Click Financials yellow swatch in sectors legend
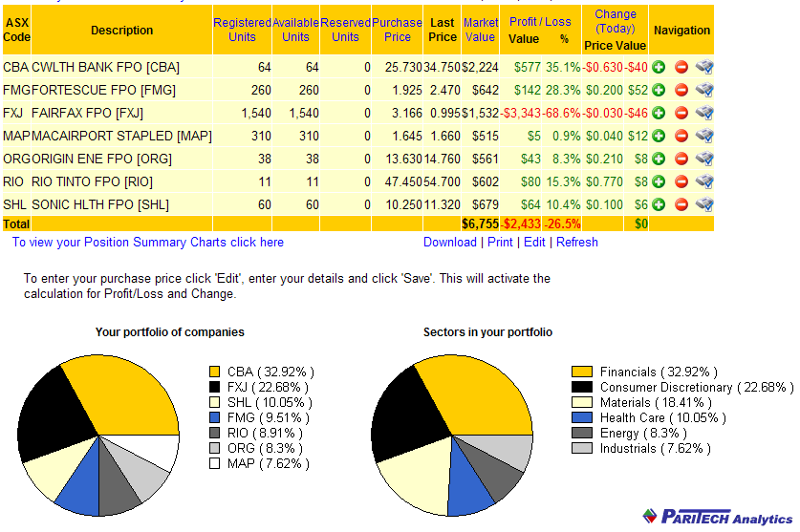This screenshot has height=532, width=800. [x=582, y=372]
